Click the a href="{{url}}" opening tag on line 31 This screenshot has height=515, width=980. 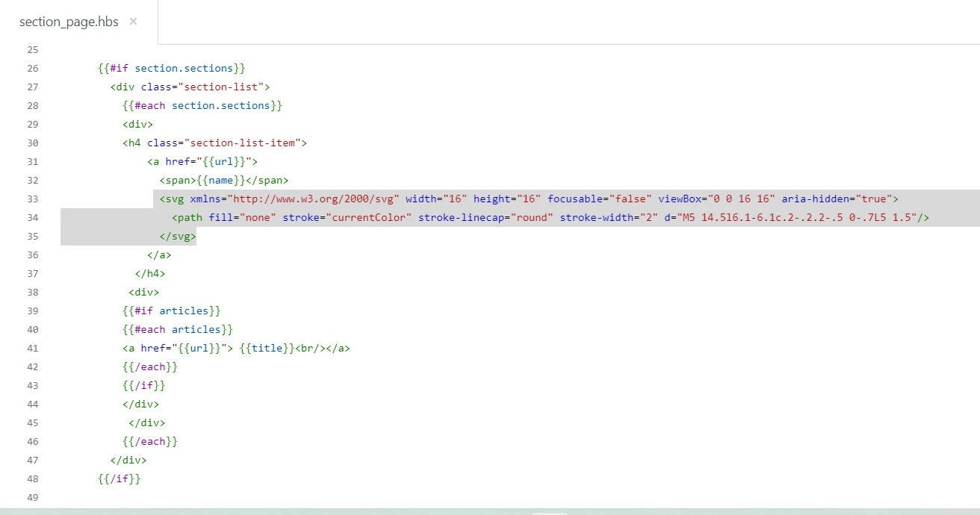(202, 162)
